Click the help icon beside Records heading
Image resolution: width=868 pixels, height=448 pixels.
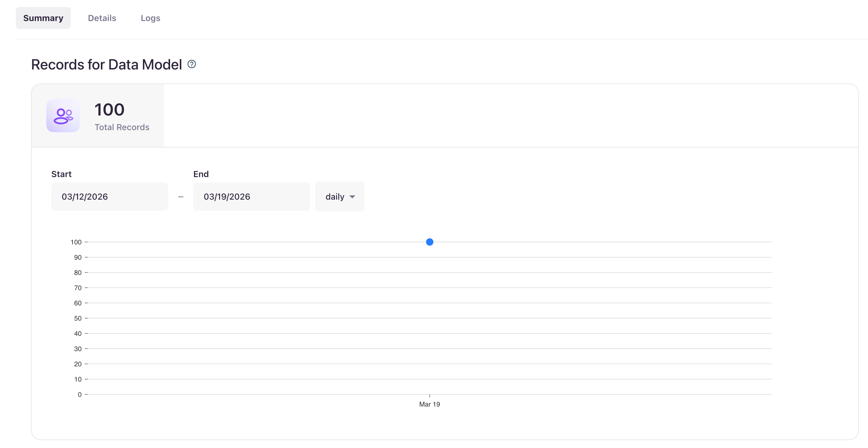[x=191, y=64]
